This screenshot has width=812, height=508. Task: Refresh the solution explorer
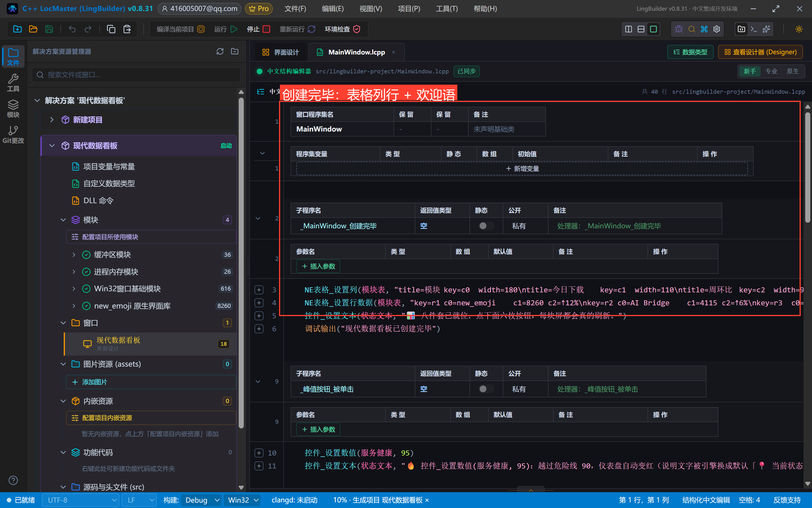point(220,51)
